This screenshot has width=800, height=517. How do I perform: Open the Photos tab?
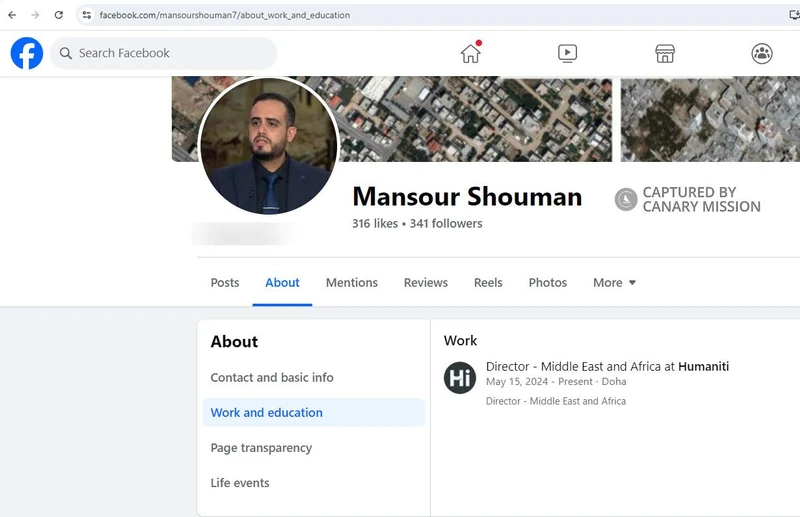tap(548, 283)
